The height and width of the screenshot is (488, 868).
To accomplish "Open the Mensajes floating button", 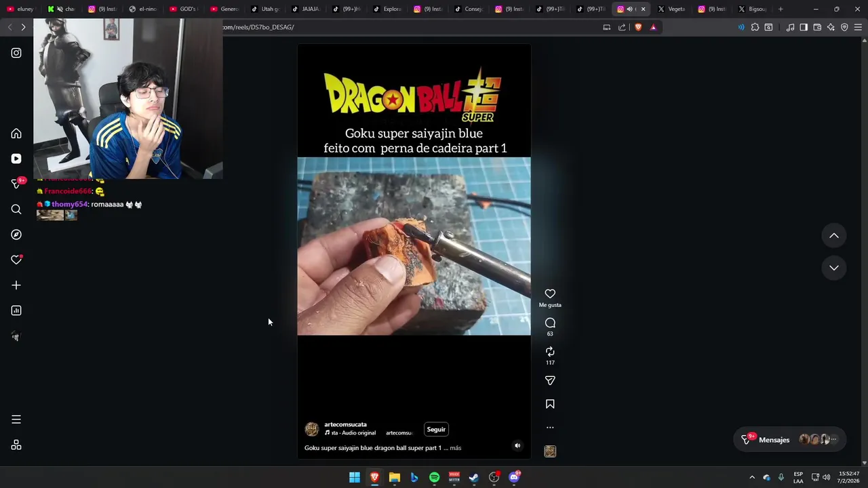I will 789,440.
